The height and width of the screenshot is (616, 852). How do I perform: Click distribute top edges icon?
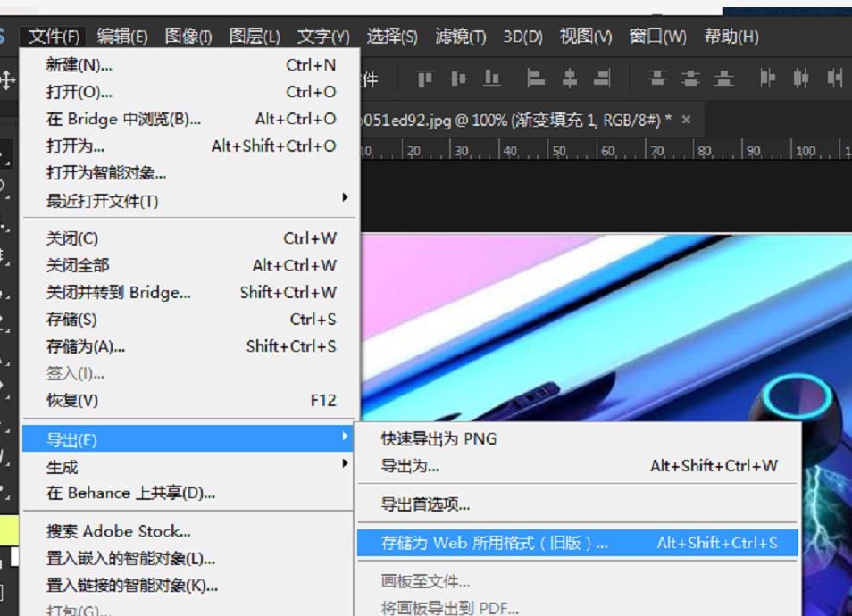pos(657,79)
